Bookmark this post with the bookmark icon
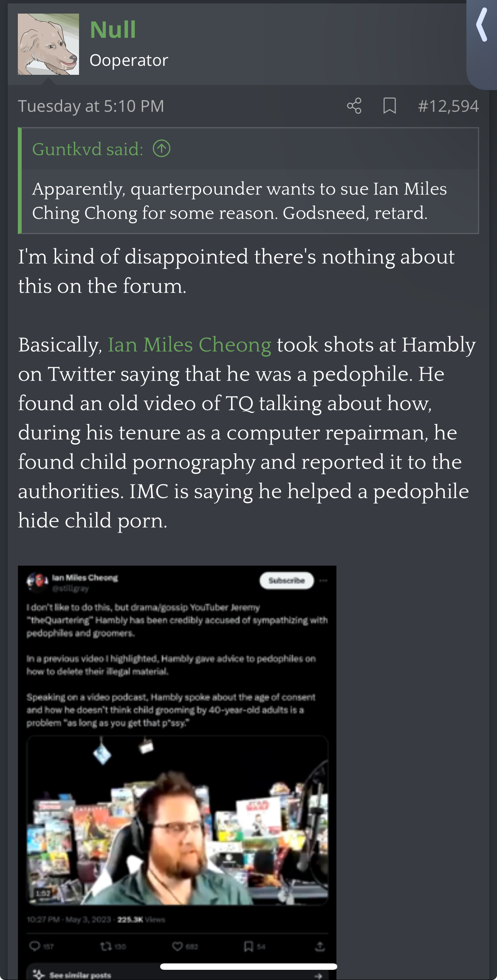This screenshot has width=497, height=980. click(x=390, y=106)
